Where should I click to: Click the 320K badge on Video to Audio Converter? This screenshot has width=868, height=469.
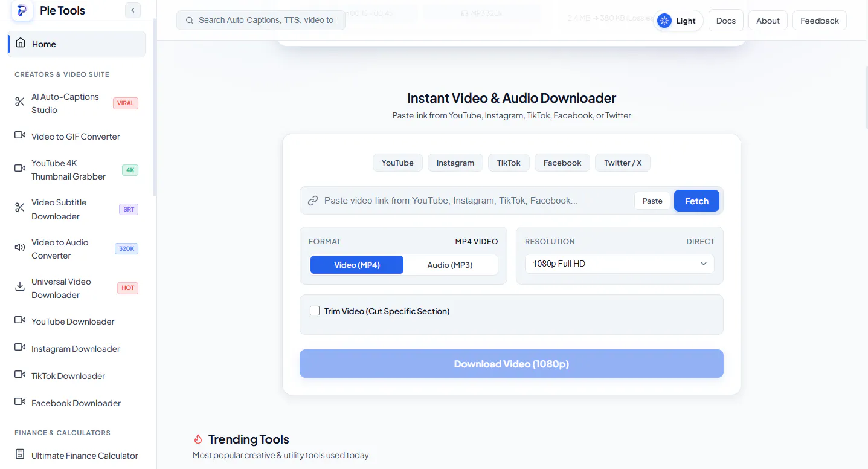pyautogui.click(x=127, y=249)
